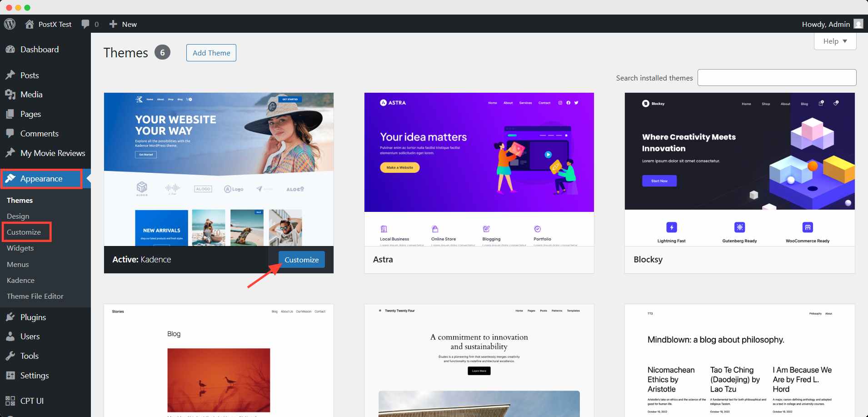
Task: Expand the Help dropdown
Action: click(x=835, y=41)
